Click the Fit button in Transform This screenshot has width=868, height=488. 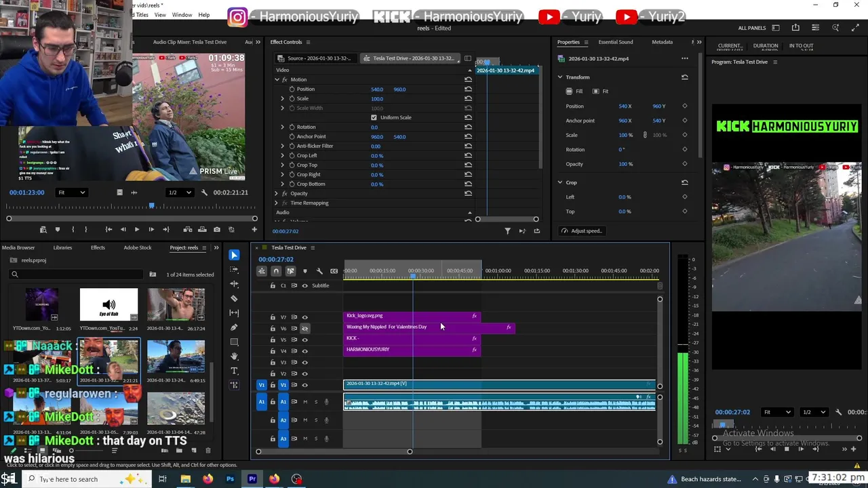tap(600, 91)
